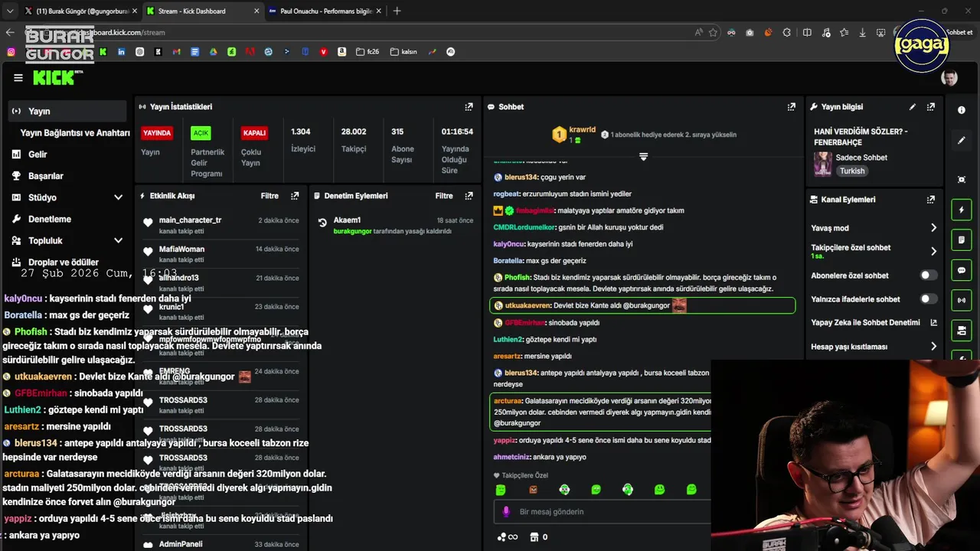Open the Gmail bookmark in bookmarks bar
980x551 pixels.
pos(176,52)
